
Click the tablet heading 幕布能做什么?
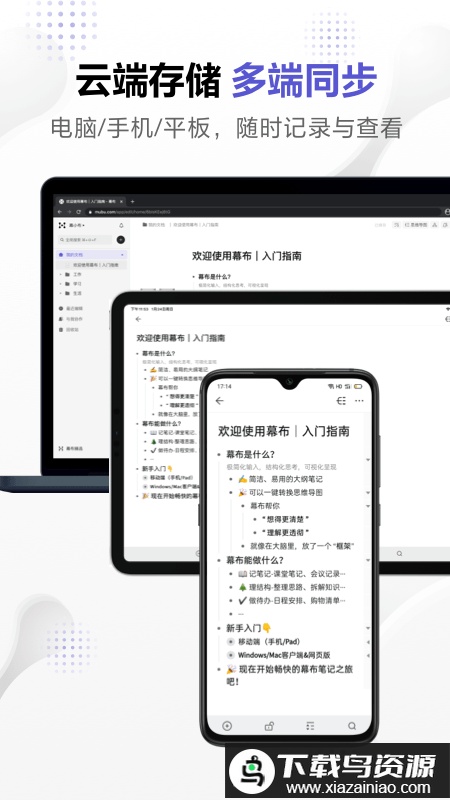[161, 423]
